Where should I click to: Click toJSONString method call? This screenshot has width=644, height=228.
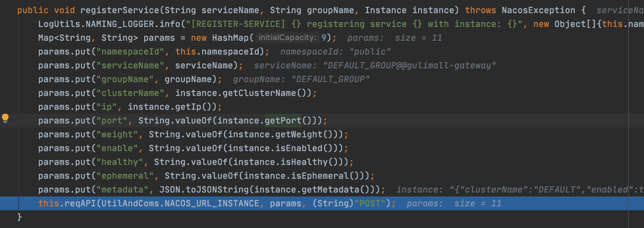(x=217, y=190)
